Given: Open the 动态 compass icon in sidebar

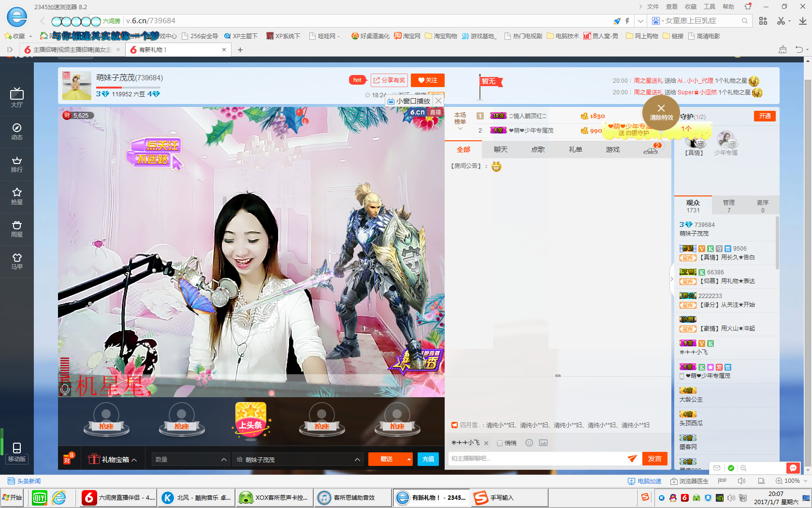Looking at the screenshot, I should pyautogui.click(x=17, y=131).
